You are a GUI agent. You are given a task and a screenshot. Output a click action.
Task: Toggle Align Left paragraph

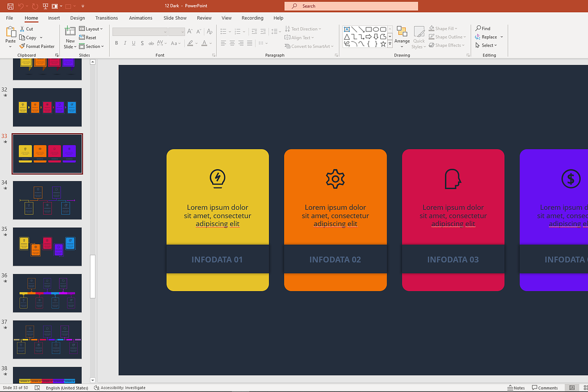(x=223, y=43)
